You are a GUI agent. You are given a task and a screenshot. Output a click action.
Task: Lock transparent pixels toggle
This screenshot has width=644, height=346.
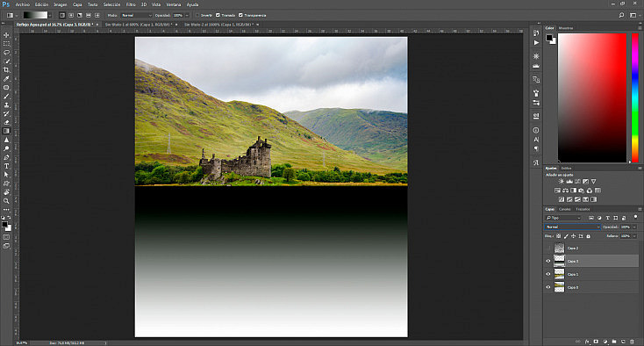click(559, 236)
